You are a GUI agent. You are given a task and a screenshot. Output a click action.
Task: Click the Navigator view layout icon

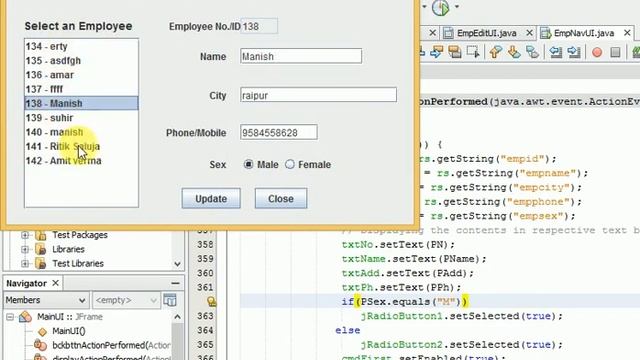tap(170, 300)
